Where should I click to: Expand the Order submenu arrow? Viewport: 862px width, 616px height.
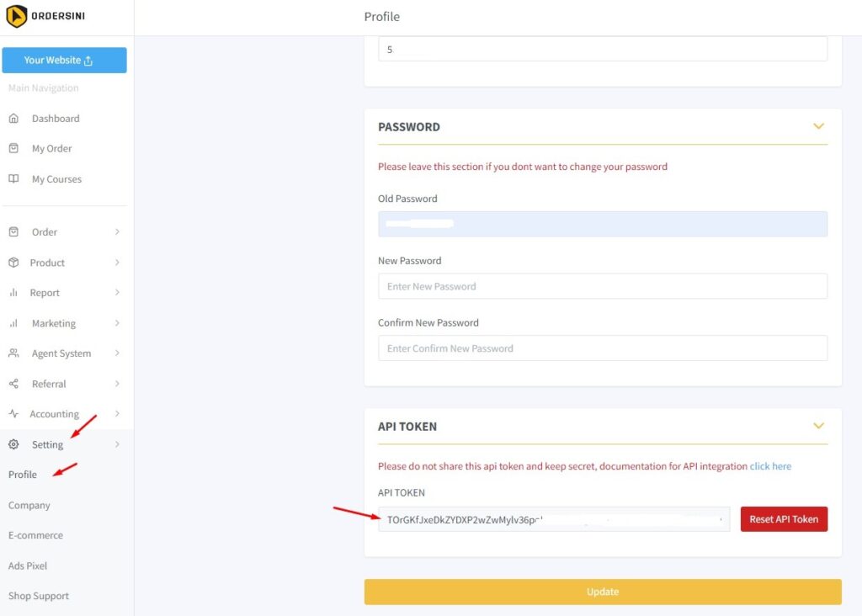coord(117,232)
